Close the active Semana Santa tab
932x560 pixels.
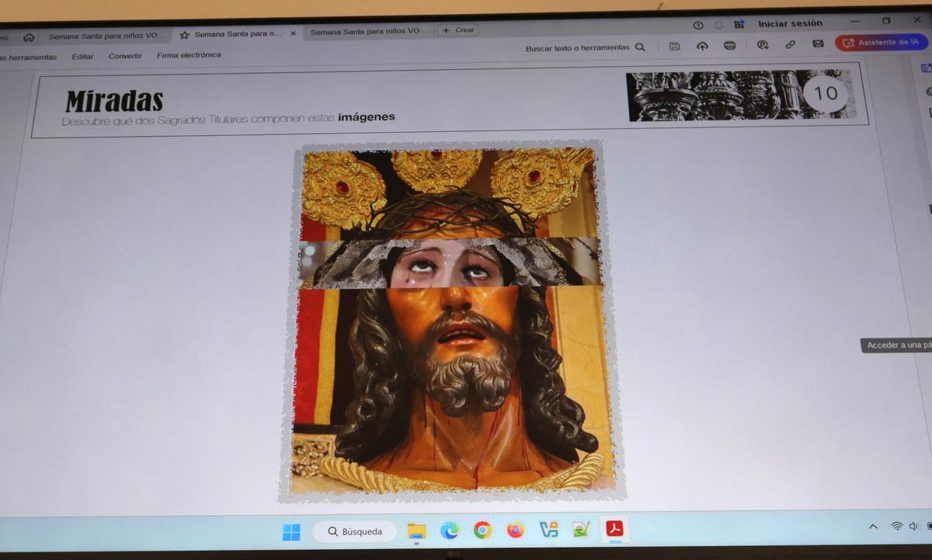click(x=293, y=33)
